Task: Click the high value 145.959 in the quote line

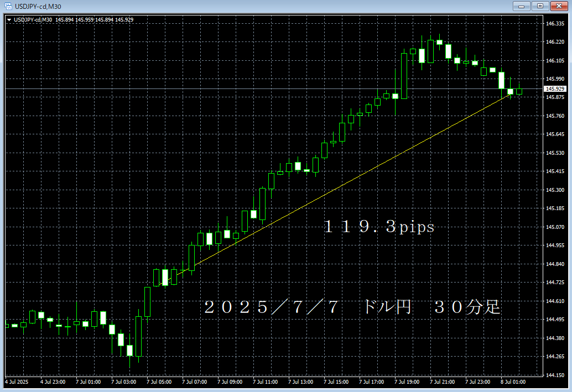Action: click(x=84, y=19)
